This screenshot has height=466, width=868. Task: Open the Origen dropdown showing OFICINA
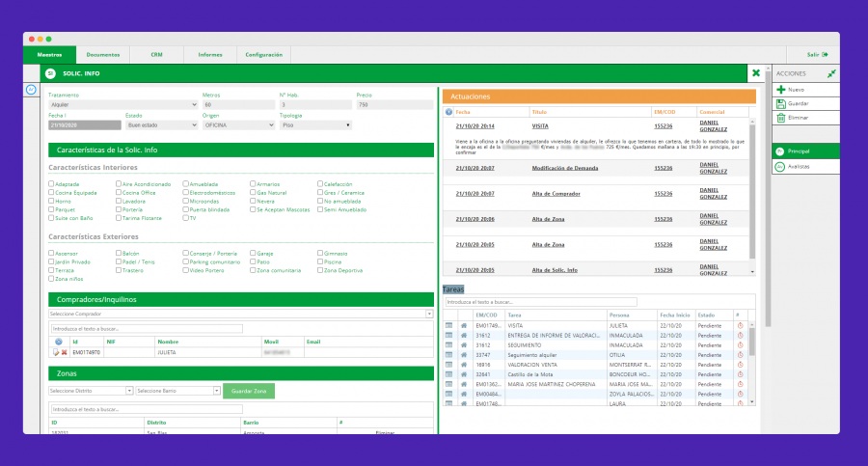tap(238, 125)
